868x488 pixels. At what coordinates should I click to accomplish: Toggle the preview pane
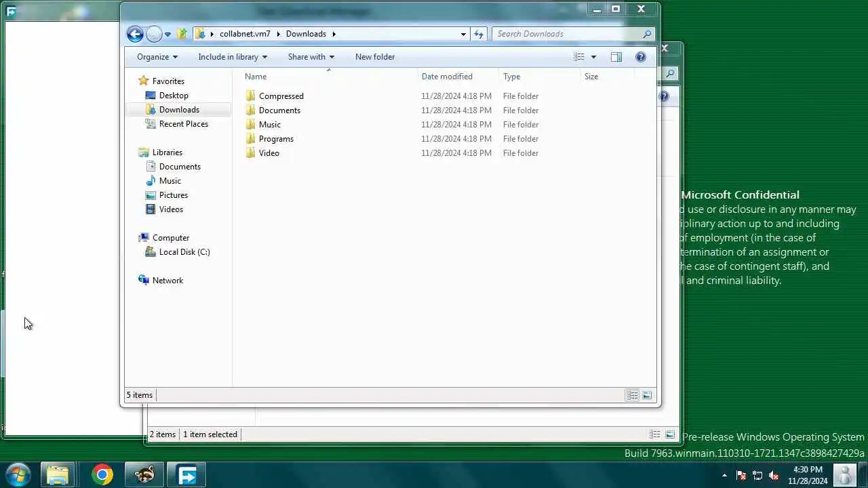616,57
